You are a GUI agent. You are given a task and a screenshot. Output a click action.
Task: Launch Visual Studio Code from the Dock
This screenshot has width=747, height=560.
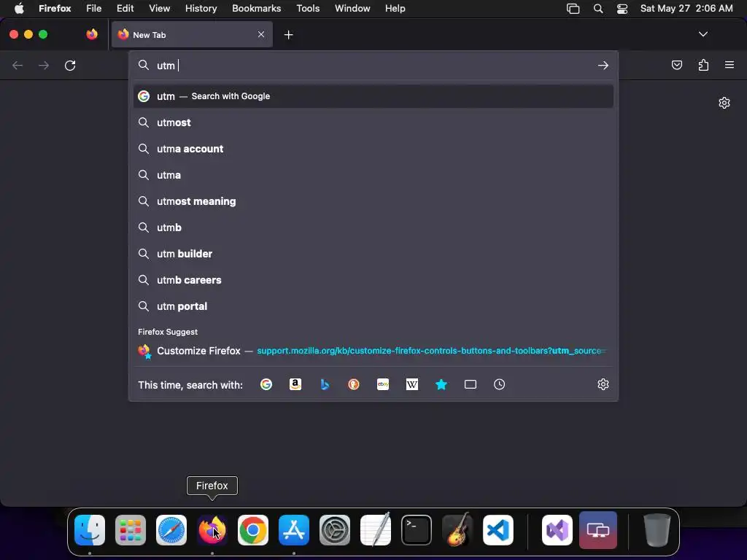point(498,530)
